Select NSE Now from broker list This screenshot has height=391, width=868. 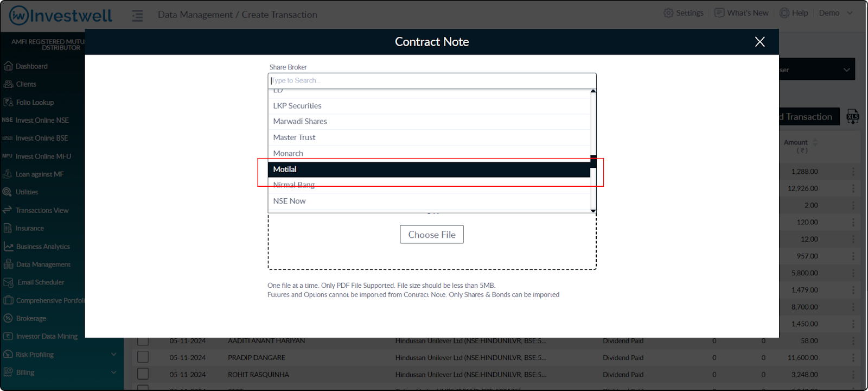[x=429, y=201]
